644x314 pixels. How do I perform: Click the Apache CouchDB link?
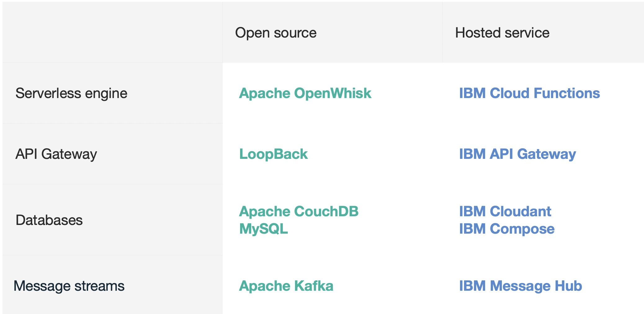point(299,211)
